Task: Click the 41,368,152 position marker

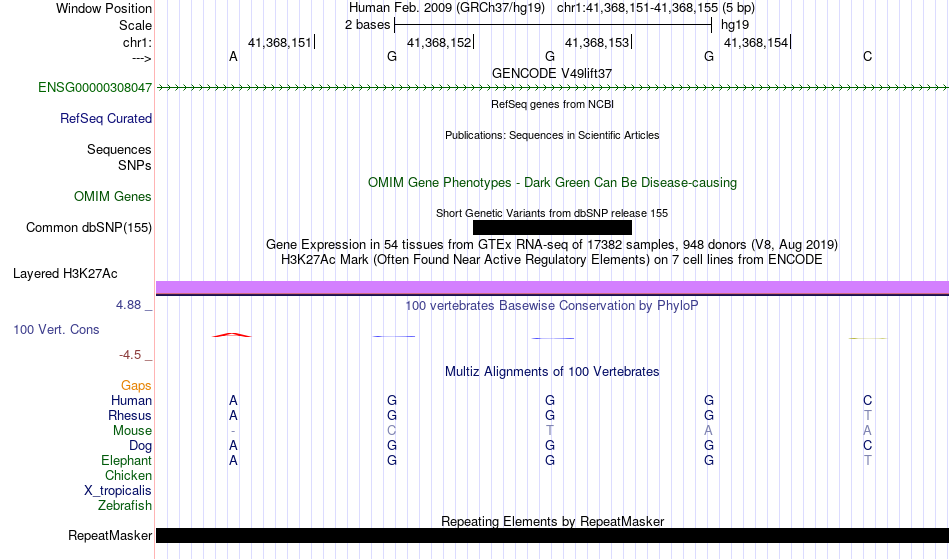Action: [x=440, y=42]
